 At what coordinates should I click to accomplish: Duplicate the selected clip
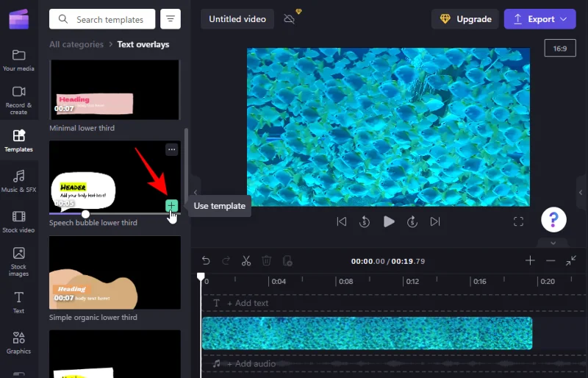click(x=287, y=260)
